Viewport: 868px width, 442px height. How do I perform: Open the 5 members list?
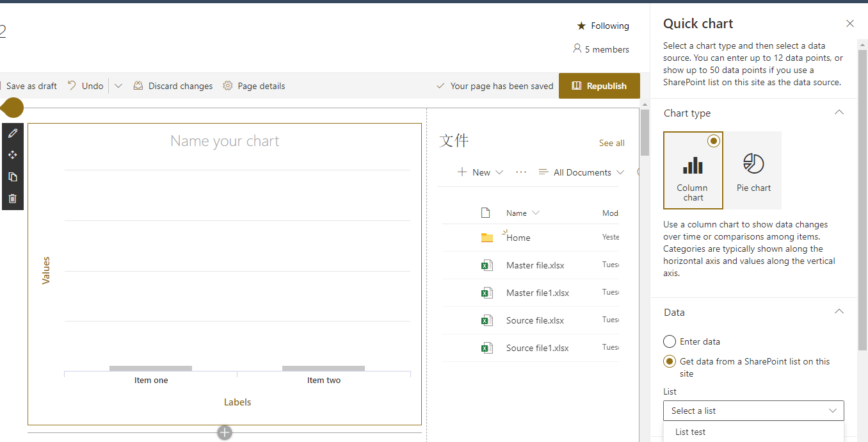point(600,49)
